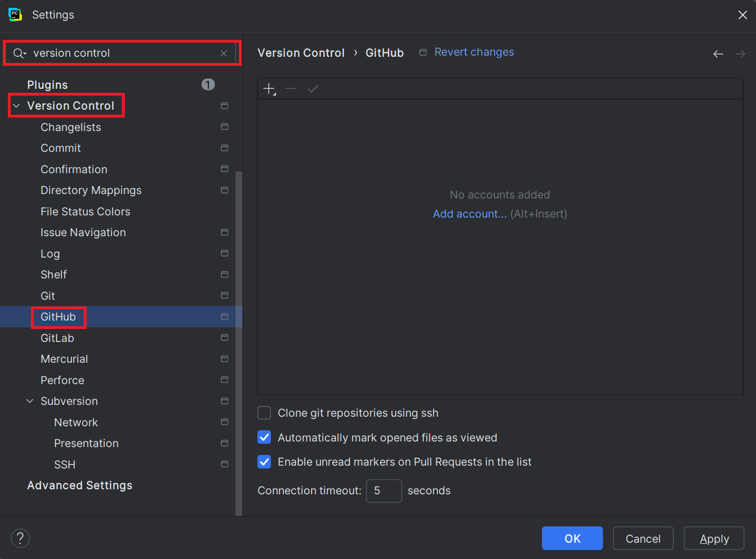
Task: Uncheck Enable unread markers on Pull Requests
Action: point(264,462)
